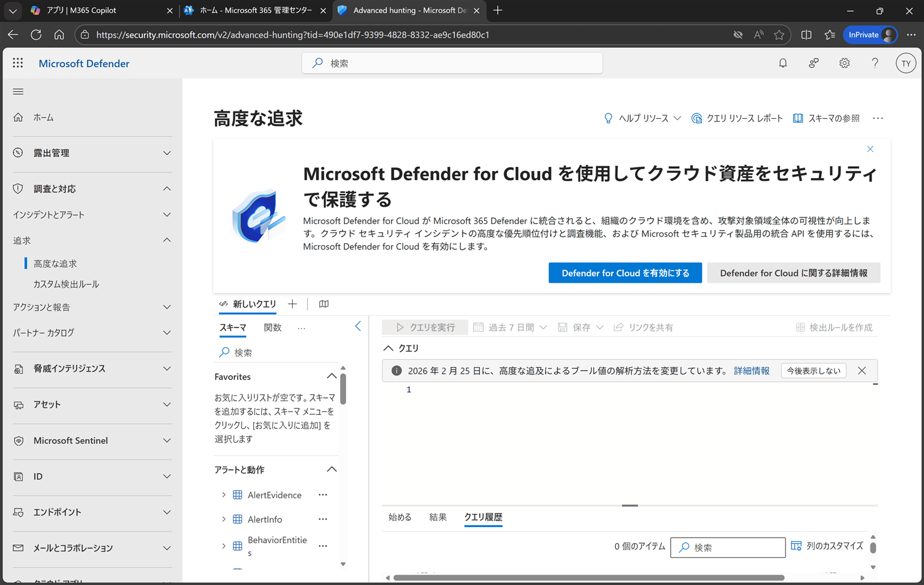Click the query history 検索 field
Image resolution: width=924 pixels, height=585 pixels.
pos(728,547)
